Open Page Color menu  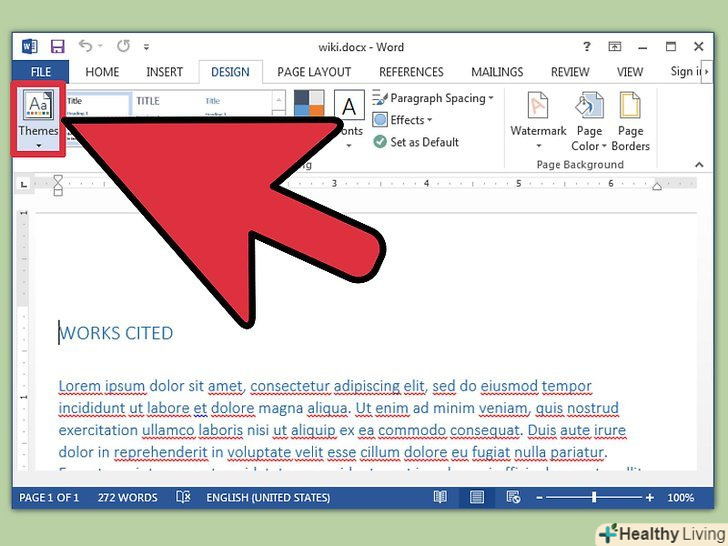click(x=589, y=121)
